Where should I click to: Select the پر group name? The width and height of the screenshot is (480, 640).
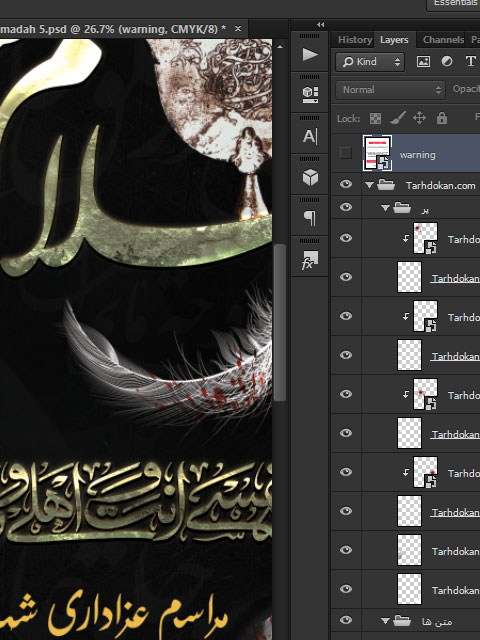[x=425, y=210]
